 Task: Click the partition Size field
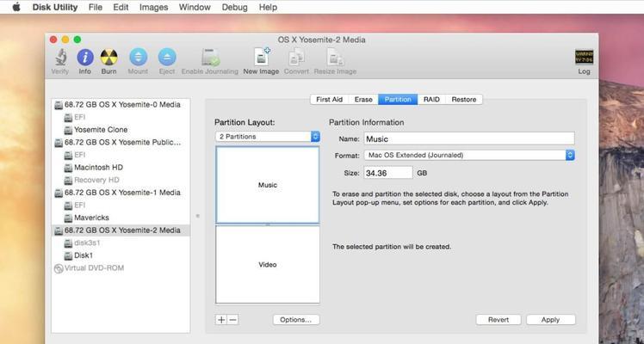(x=388, y=173)
